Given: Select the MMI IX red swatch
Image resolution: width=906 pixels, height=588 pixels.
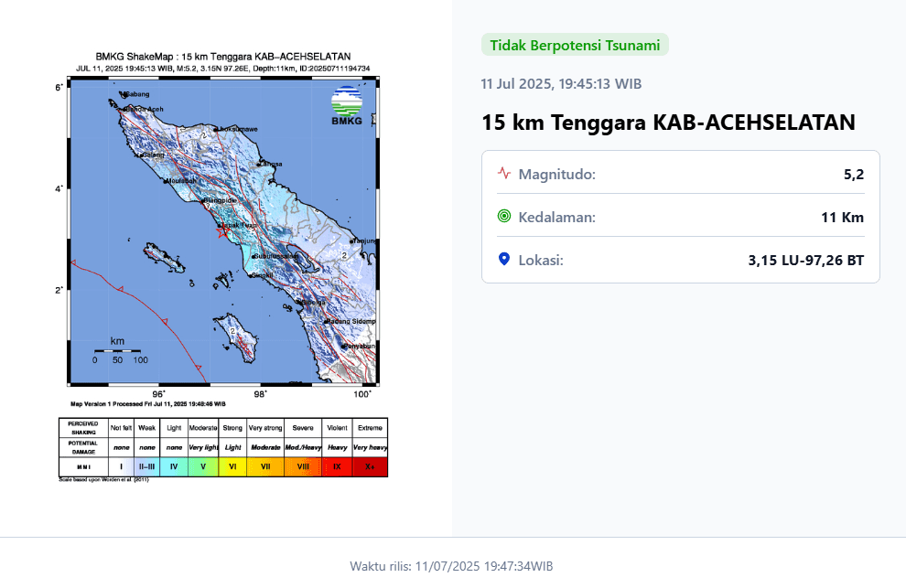Looking at the screenshot, I should [x=337, y=466].
